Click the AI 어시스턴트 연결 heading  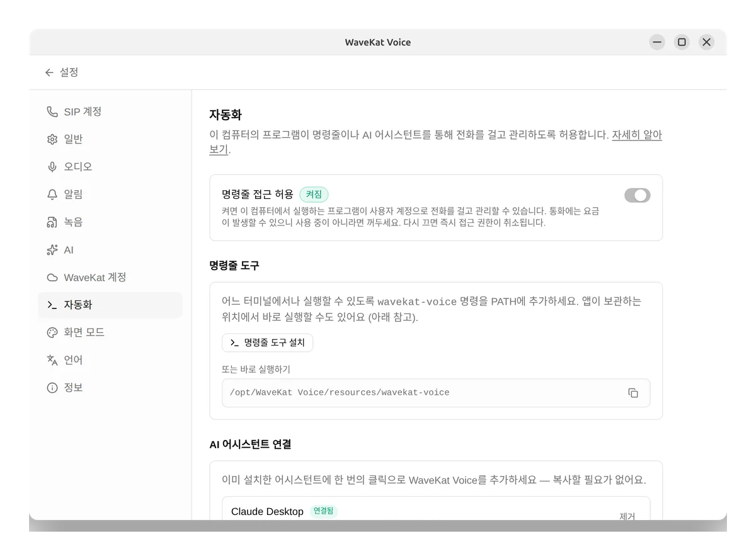(x=250, y=444)
